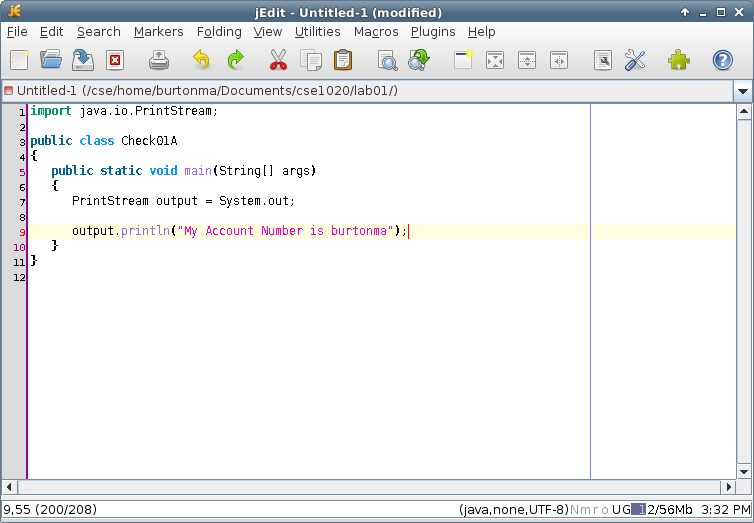The image size is (754, 523).
Task: Click the 12/56Mb memory status indicator
Action: (x=662, y=510)
